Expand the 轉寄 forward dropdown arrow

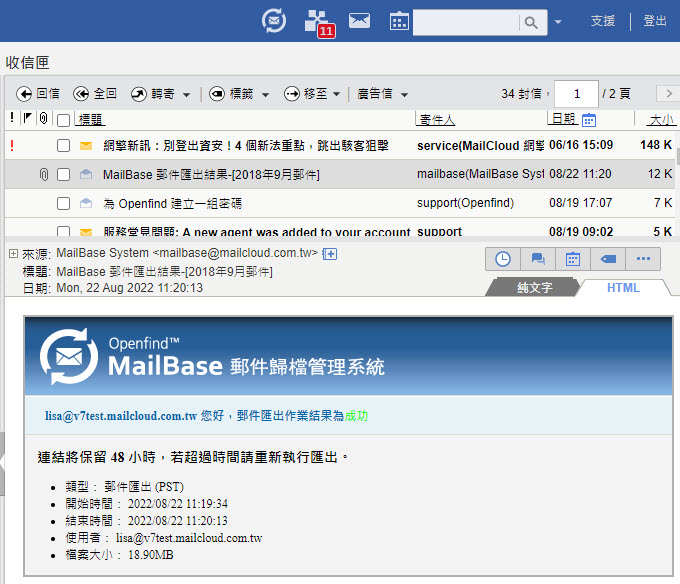(186, 95)
